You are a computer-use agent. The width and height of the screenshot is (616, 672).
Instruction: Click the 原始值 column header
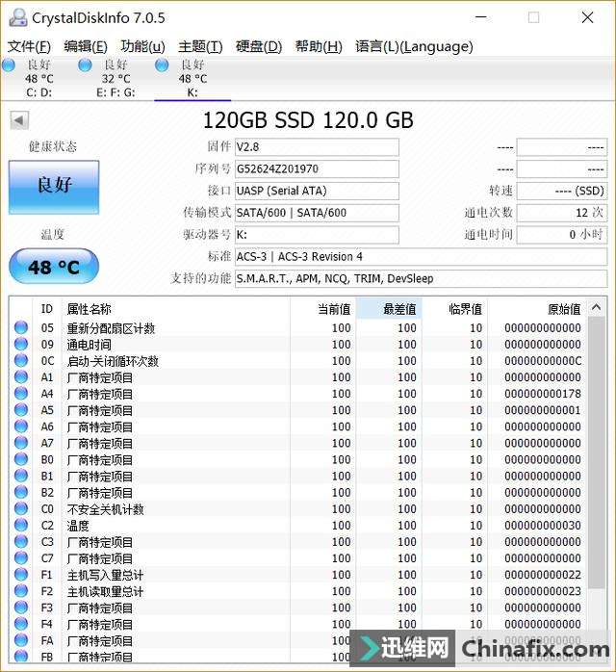537,309
